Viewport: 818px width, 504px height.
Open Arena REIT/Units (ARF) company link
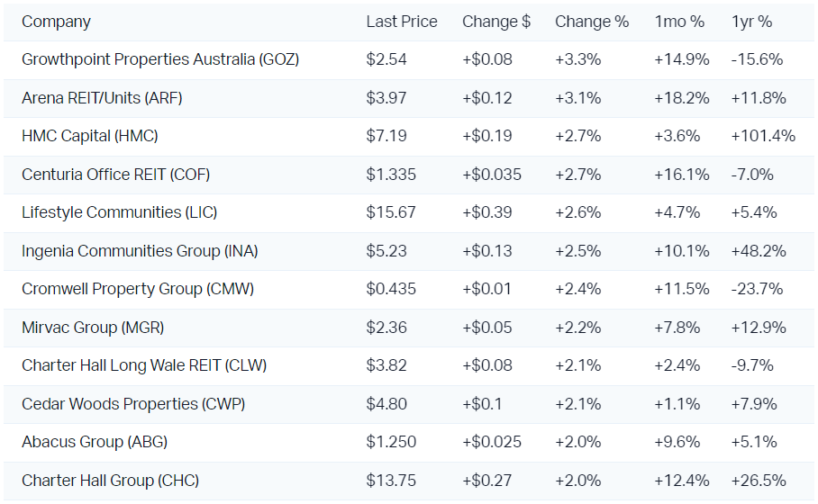102,98
